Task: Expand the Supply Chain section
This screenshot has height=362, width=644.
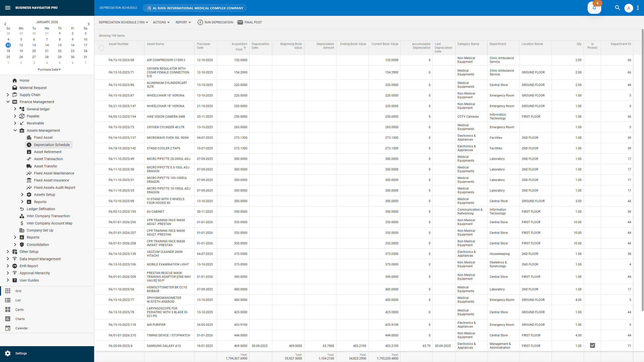Action: pyautogui.click(x=8, y=95)
